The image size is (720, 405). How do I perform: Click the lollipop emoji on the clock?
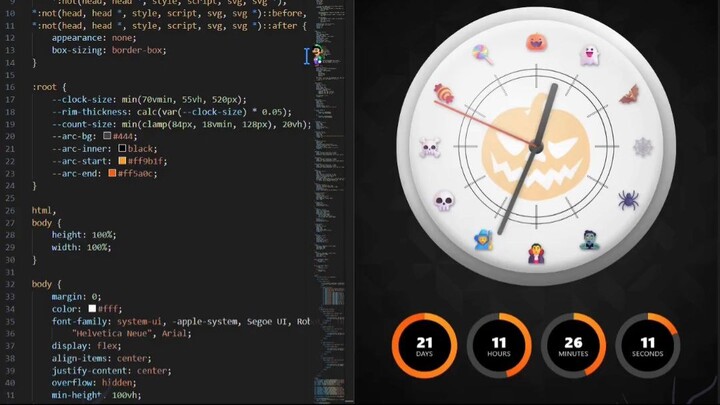click(x=483, y=54)
